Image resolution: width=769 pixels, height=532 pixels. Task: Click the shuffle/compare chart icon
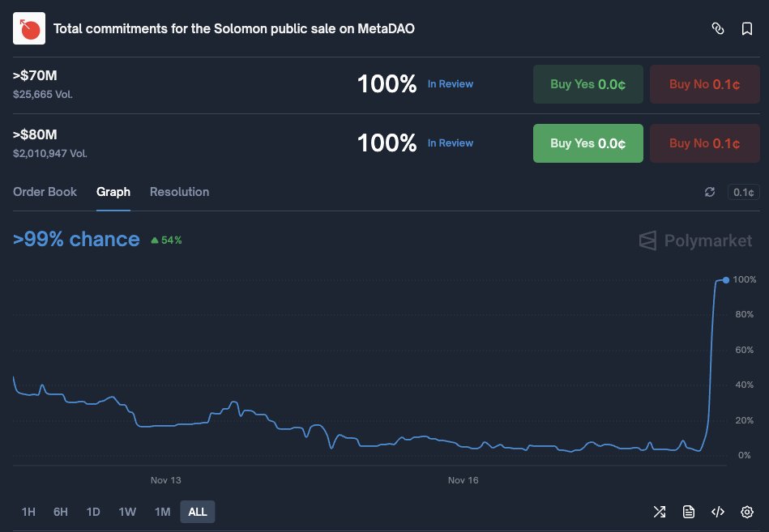click(x=660, y=512)
